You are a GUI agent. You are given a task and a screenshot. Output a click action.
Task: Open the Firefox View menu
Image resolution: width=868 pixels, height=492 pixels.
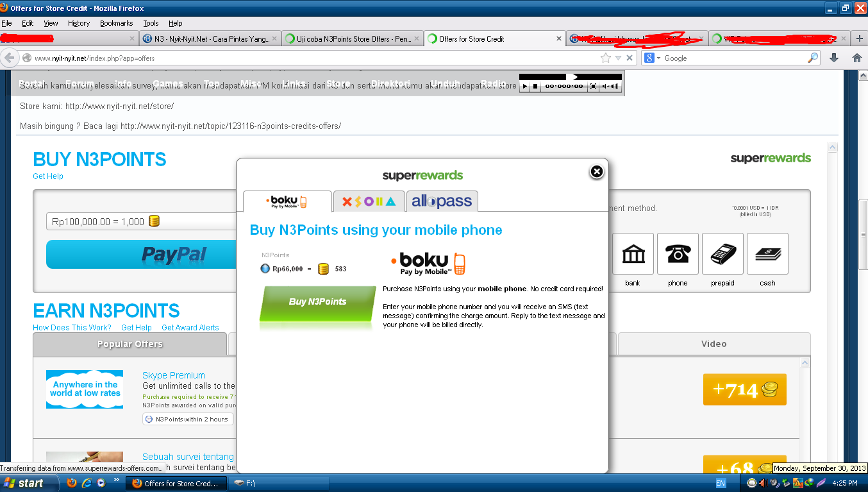pos(51,23)
